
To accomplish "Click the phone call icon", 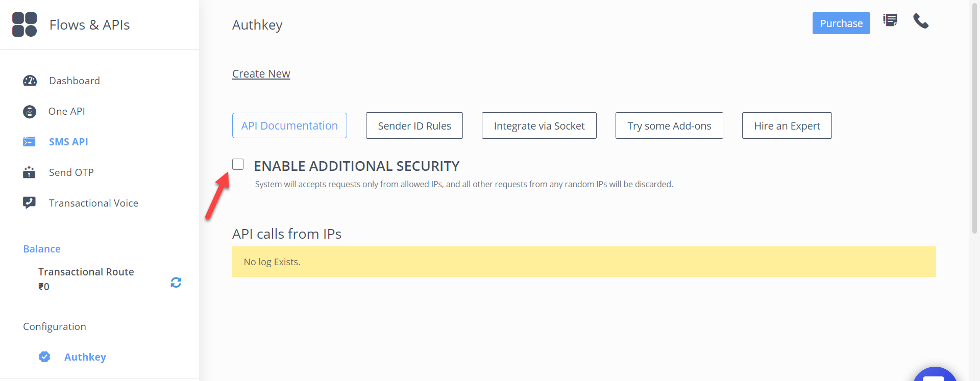I will point(921,21).
